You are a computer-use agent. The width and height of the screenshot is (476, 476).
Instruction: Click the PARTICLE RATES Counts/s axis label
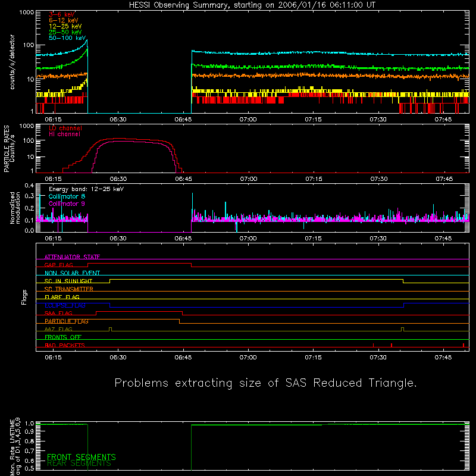(x=9, y=149)
